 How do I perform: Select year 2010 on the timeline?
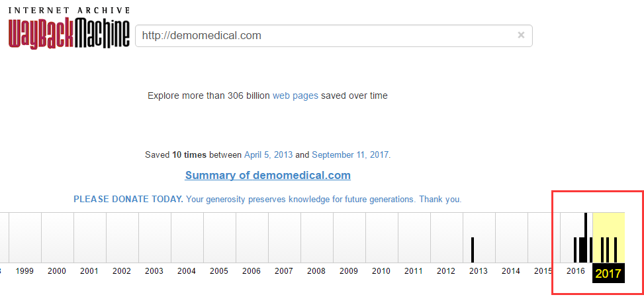pyautogui.click(x=381, y=271)
